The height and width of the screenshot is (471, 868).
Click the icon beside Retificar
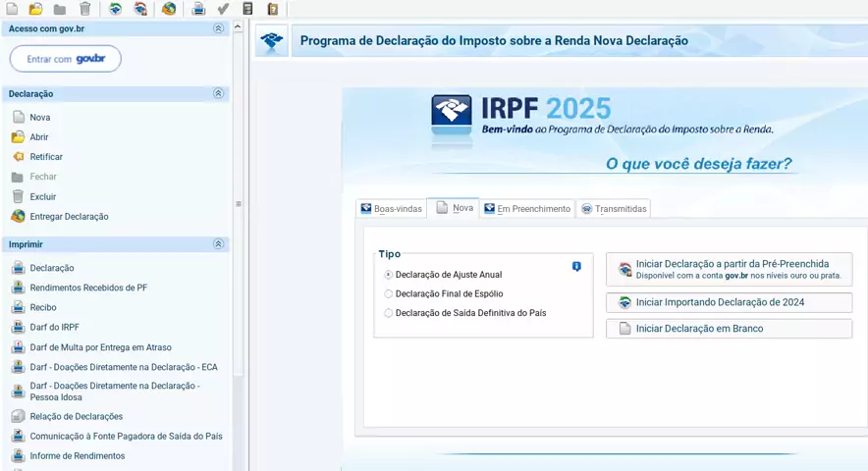pos(19,157)
